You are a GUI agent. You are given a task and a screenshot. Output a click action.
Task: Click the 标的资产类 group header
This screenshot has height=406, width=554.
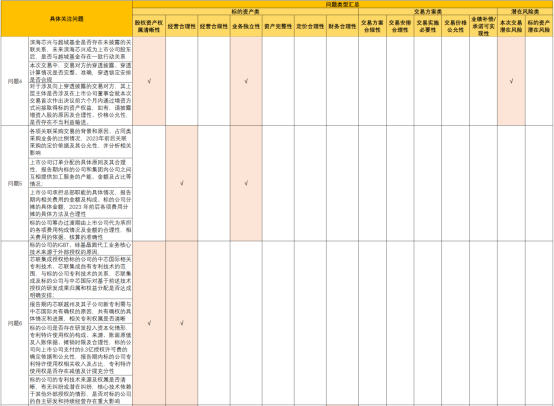point(246,12)
